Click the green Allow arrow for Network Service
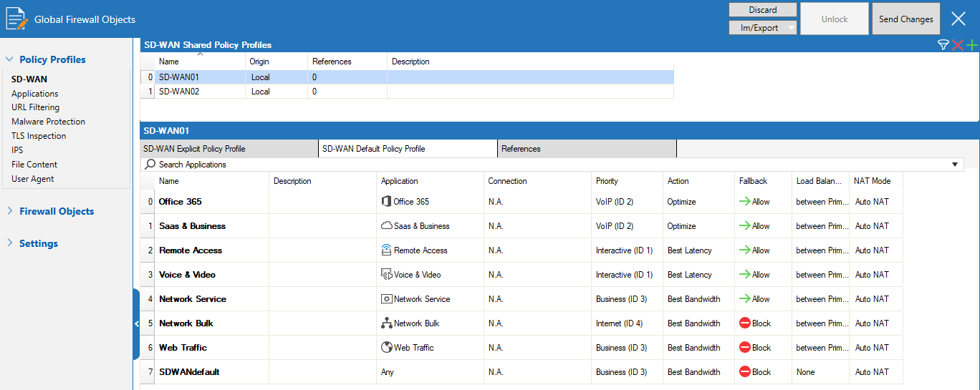This screenshot has width=980, height=390. coord(745,299)
